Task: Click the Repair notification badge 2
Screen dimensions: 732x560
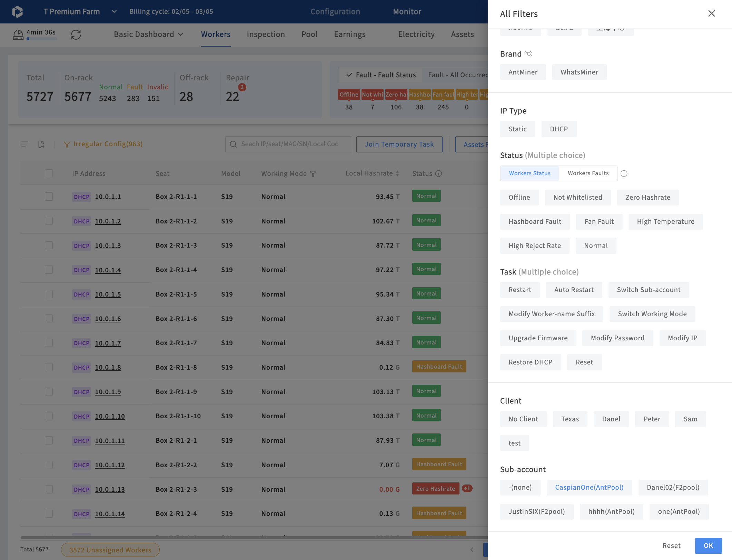Action: pos(242,87)
